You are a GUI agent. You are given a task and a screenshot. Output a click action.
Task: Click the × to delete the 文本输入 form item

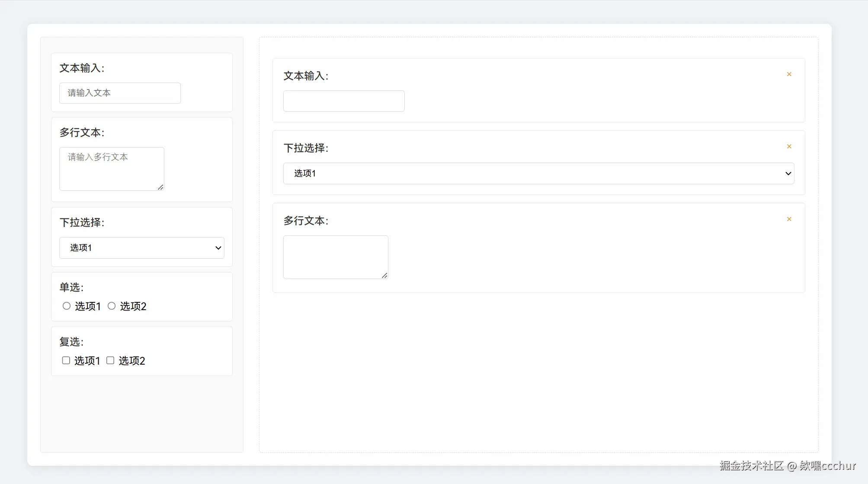pos(789,74)
